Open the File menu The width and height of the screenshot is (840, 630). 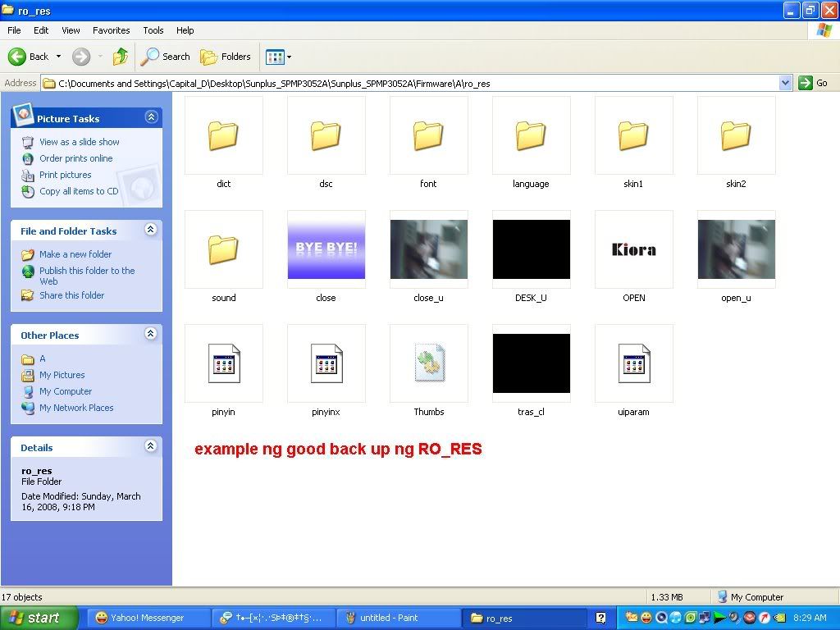point(15,30)
